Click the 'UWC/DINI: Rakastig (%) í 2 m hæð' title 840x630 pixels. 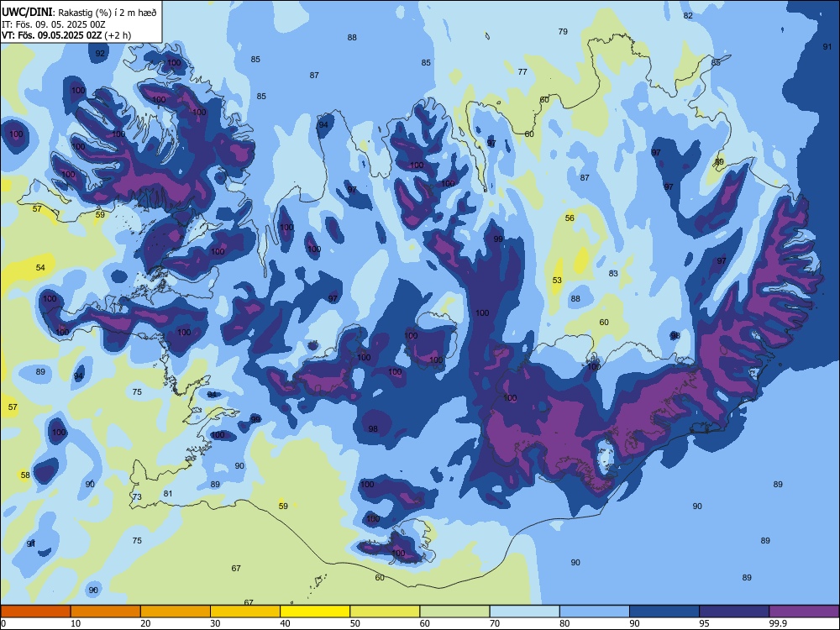pos(79,13)
